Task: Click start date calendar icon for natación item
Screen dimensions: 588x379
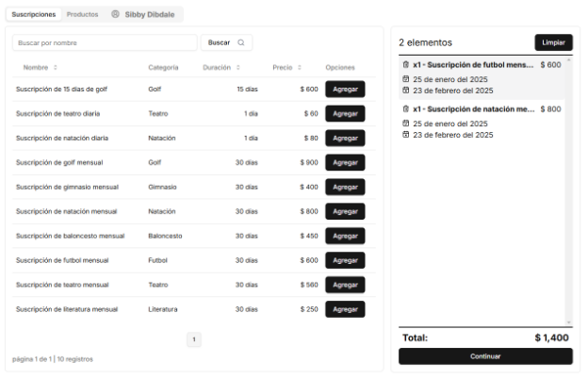Action: pos(406,124)
